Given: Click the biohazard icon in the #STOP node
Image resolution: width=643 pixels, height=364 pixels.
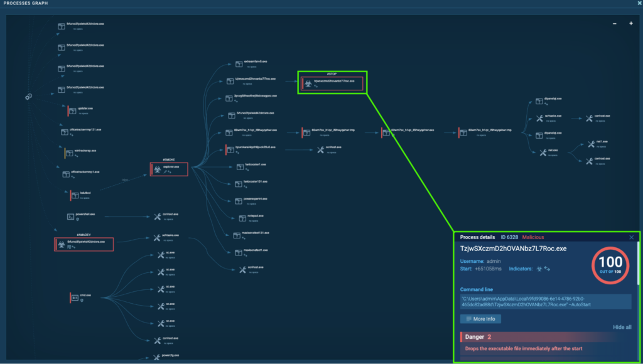Looking at the screenshot, I should click(x=308, y=83).
